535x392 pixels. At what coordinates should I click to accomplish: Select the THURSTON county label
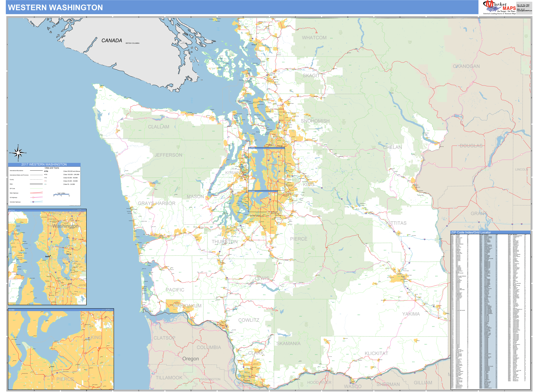[224, 242]
